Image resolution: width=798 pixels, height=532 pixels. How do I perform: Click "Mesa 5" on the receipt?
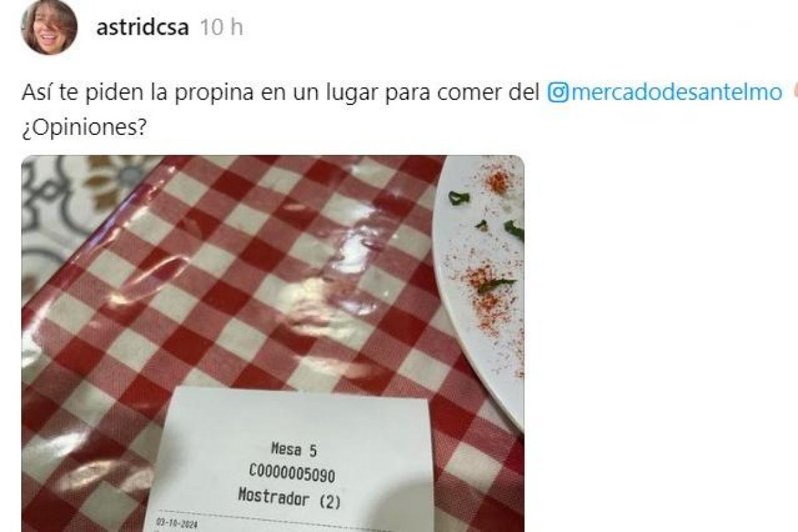295,450
